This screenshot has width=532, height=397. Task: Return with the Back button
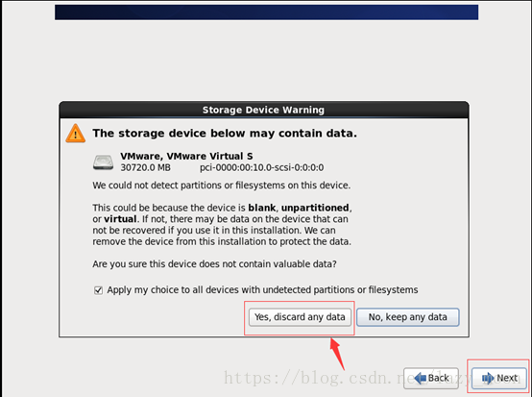[x=431, y=378]
